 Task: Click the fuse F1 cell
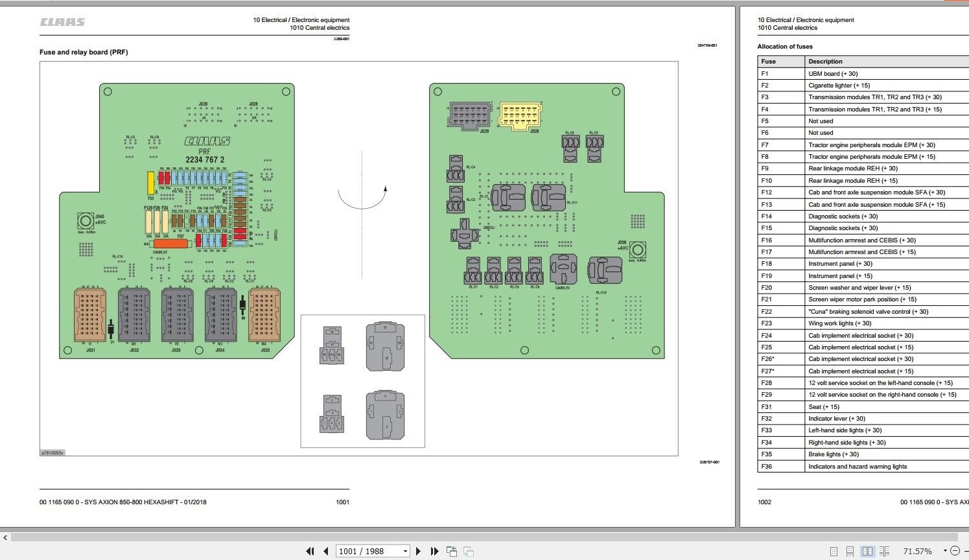(781, 74)
